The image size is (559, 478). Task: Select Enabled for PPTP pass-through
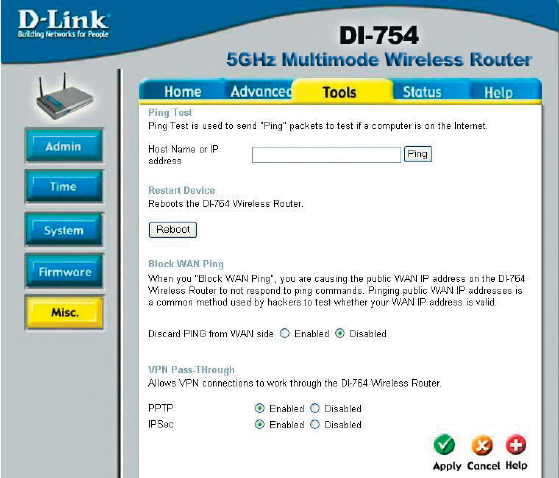pyautogui.click(x=260, y=408)
